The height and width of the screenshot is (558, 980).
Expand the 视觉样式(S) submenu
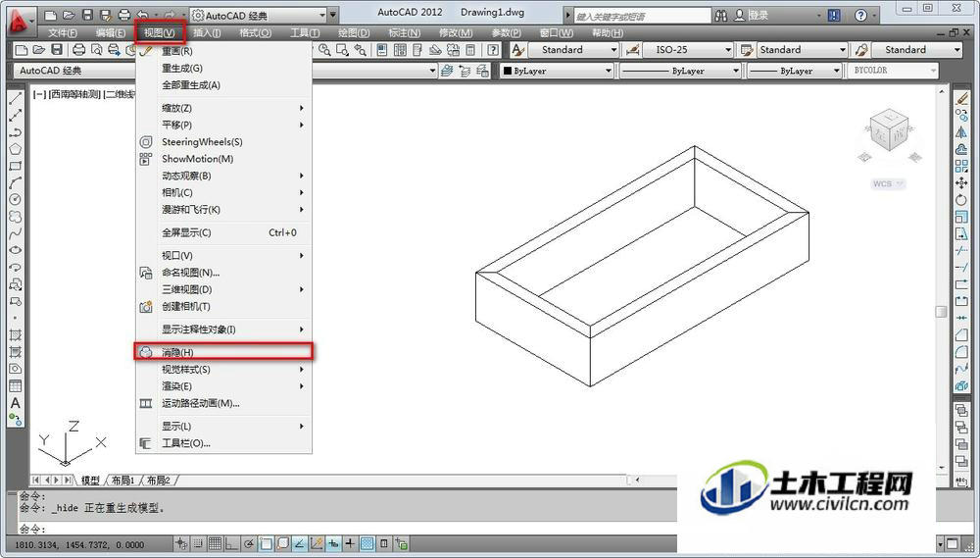(223, 369)
